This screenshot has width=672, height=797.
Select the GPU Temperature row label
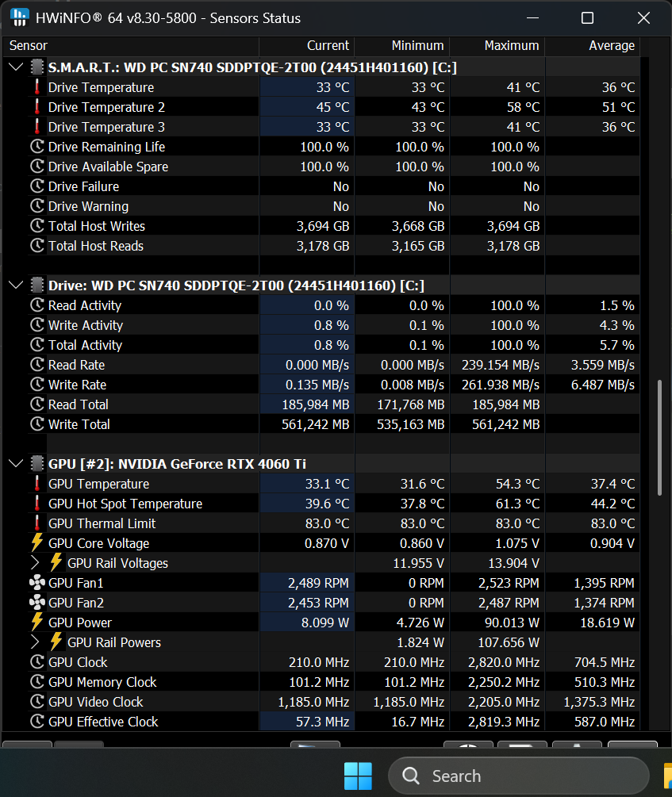point(98,484)
